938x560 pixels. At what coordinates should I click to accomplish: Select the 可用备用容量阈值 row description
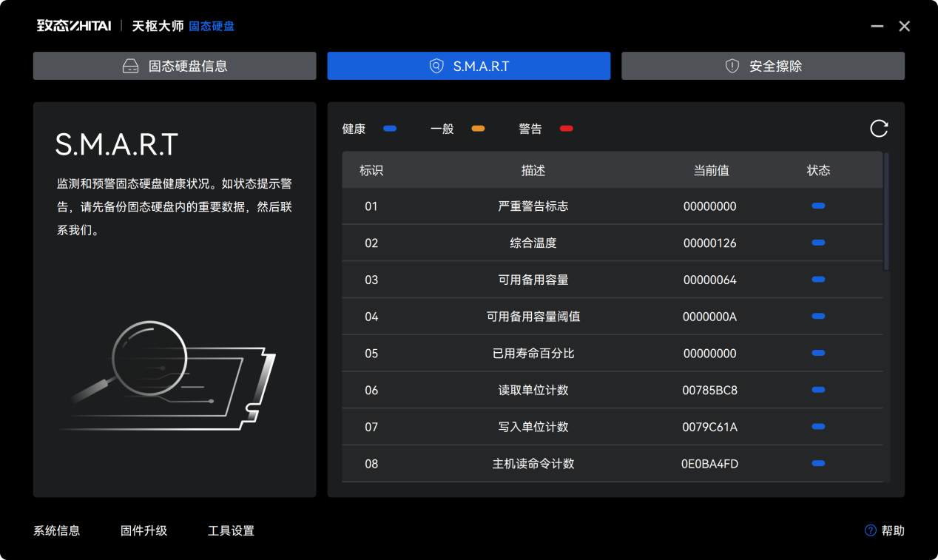[533, 317]
